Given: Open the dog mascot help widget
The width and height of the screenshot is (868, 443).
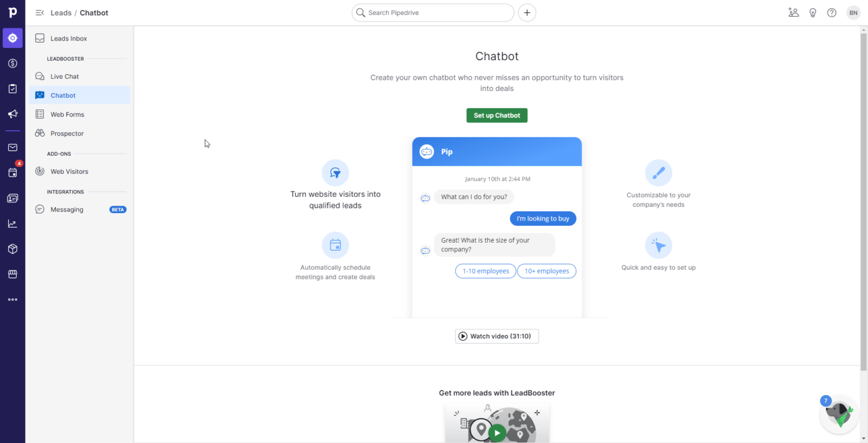Looking at the screenshot, I should (839, 414).
